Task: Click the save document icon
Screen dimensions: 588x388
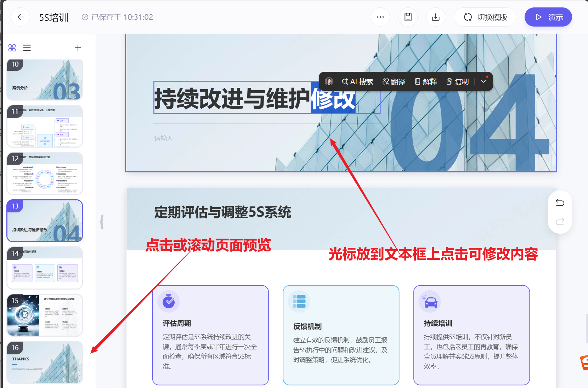Action: point(408,17)
